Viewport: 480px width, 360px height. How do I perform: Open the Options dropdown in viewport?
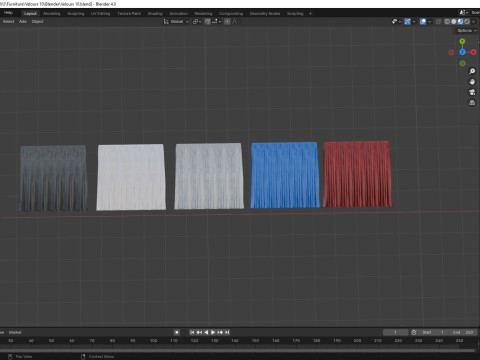[x=467, y=30]
